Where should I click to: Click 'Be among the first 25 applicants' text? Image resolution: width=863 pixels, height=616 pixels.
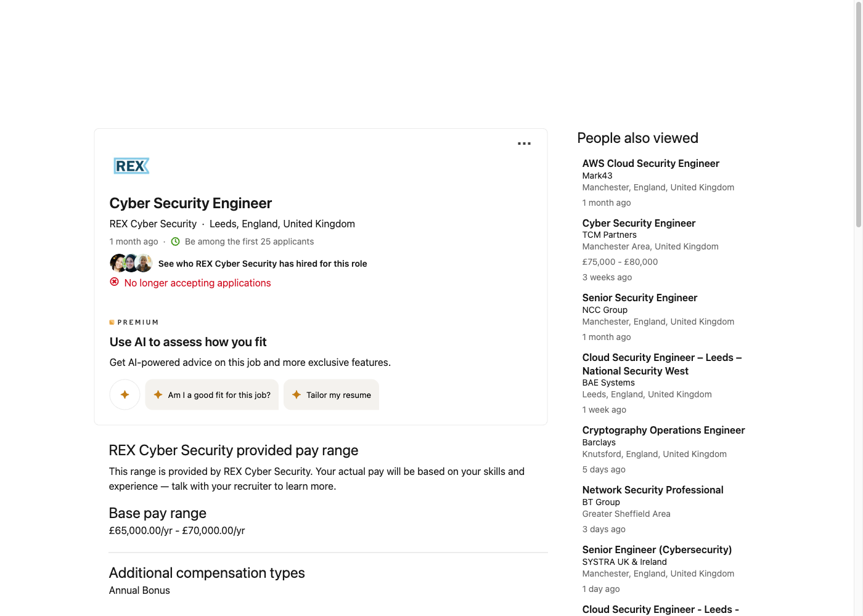249,241
